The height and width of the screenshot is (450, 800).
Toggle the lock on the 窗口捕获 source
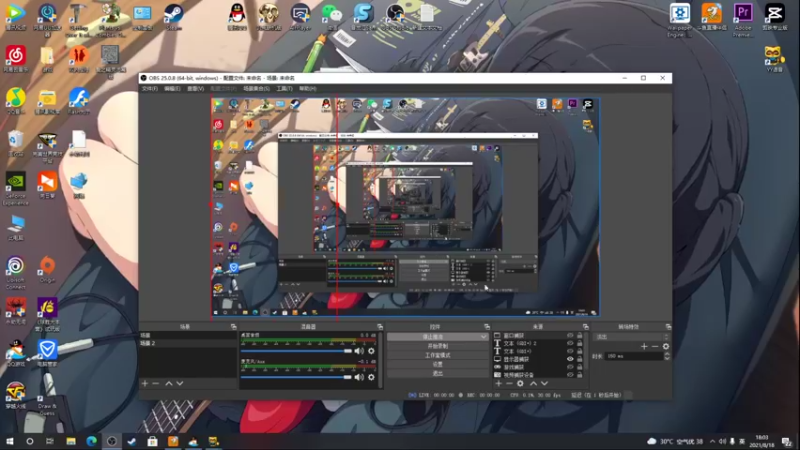(580, 336)
